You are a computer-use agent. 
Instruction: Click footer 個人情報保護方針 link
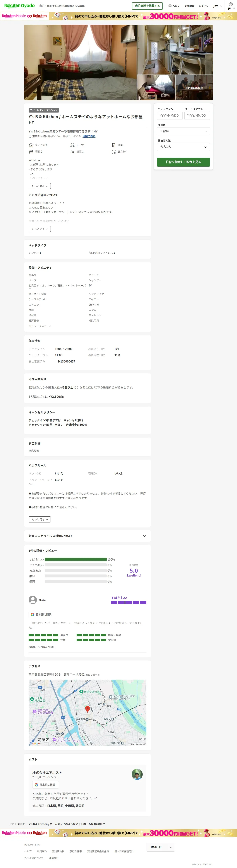[124, 851]
